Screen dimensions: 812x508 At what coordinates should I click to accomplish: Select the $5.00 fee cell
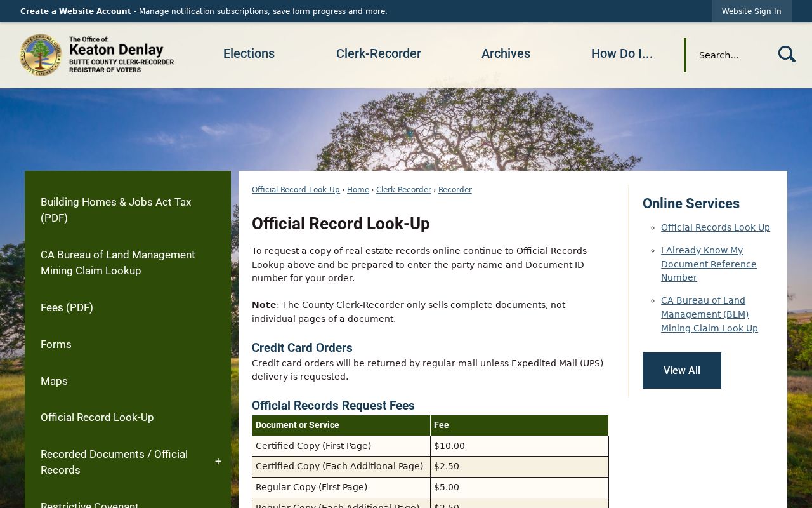click(x=520, y=488)
